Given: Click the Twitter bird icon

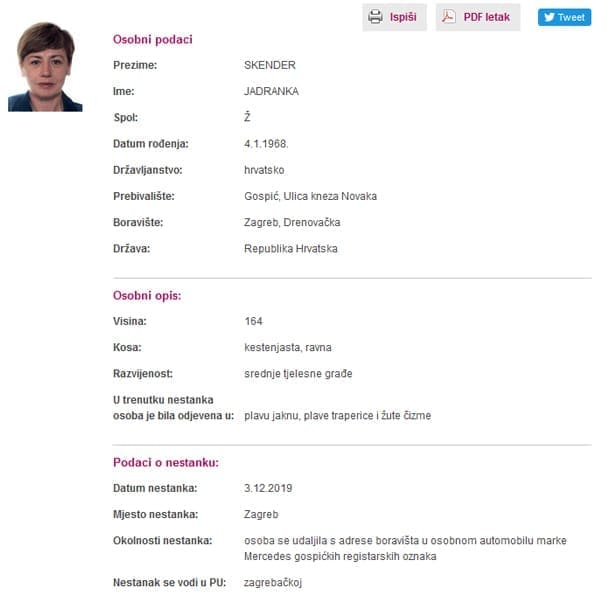Looking at the screenshot, I should [x=549, y=17].
